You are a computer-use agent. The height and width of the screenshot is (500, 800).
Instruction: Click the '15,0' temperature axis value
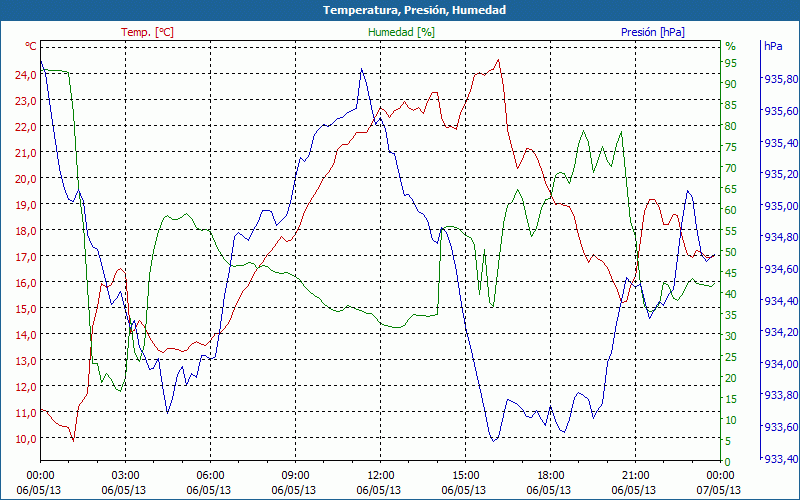pos(26,309)
